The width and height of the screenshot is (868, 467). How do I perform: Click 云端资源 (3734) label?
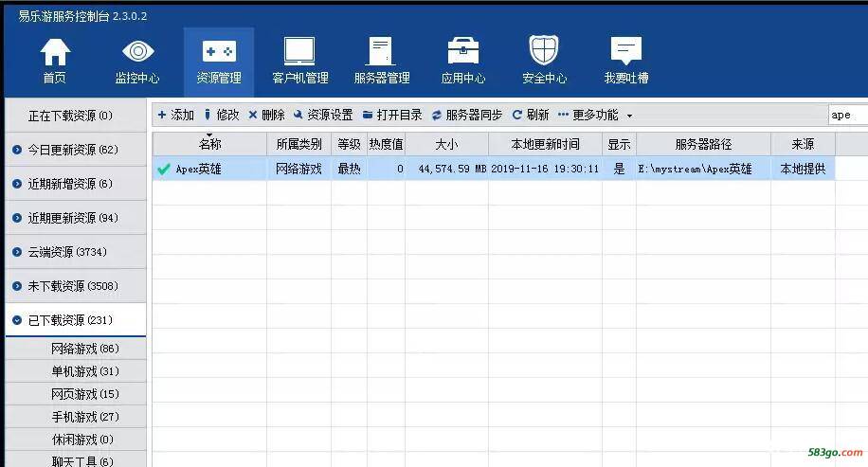(67, 252)
